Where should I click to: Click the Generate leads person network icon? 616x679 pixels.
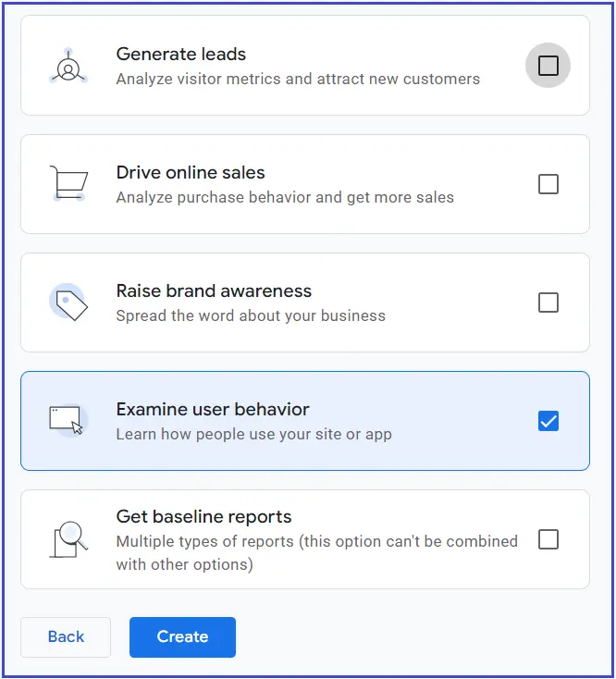pos(68,66)
